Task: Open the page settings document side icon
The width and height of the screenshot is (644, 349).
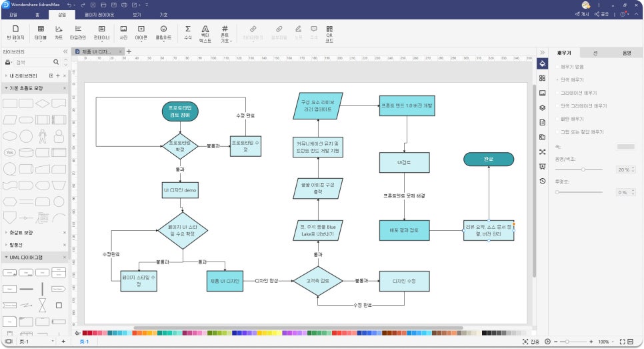Action: pyautogui.click(x=542, y=123)
